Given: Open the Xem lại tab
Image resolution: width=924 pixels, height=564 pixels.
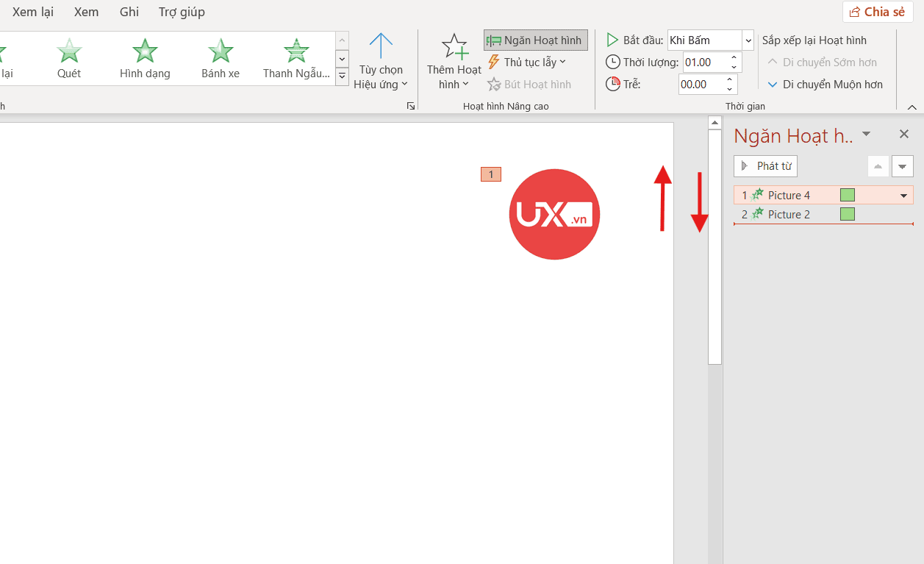Looking at the screenshot, I should coord(33,12).
